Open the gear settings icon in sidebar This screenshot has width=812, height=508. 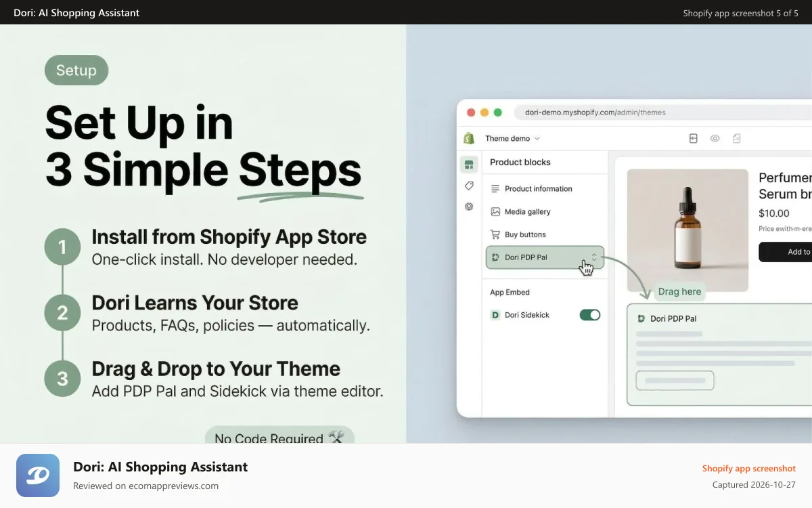point(469,207)
